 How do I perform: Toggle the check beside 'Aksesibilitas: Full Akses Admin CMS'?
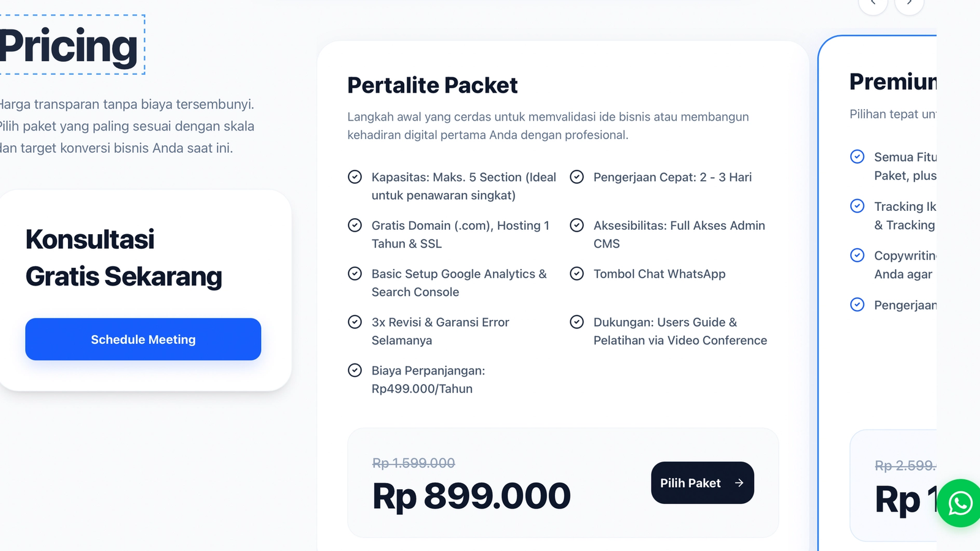pos(576,225)
